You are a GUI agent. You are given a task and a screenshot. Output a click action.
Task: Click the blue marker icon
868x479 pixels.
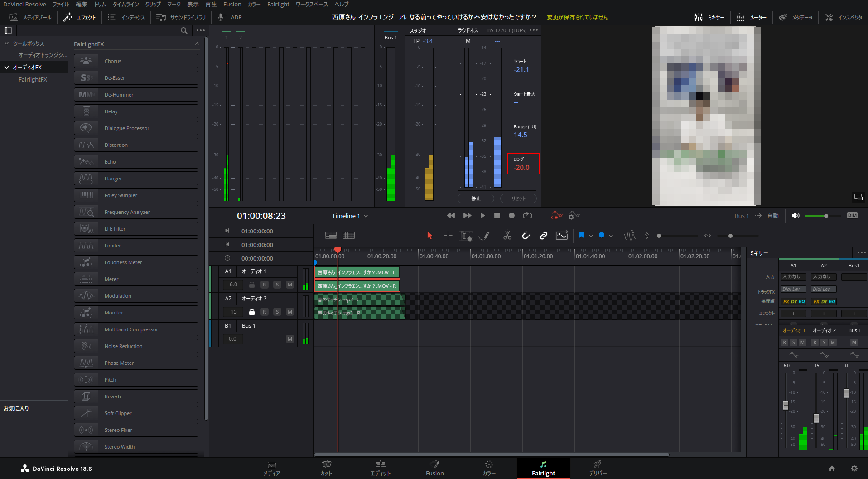click(x=602, y=235)
